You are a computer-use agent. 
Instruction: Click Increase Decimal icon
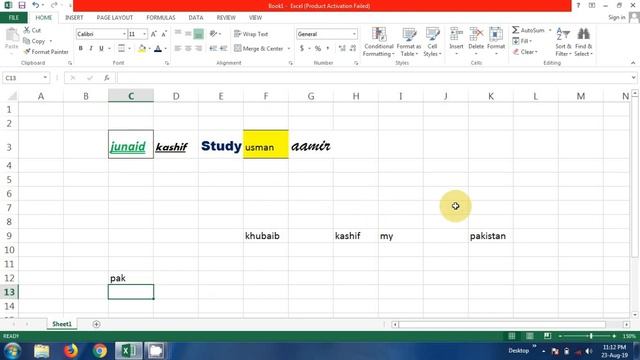342,49
